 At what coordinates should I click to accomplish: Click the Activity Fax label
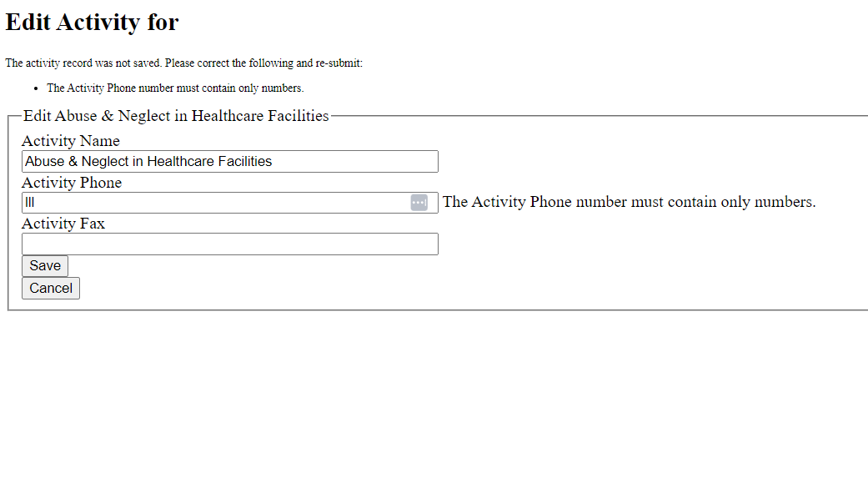[63, 224]
